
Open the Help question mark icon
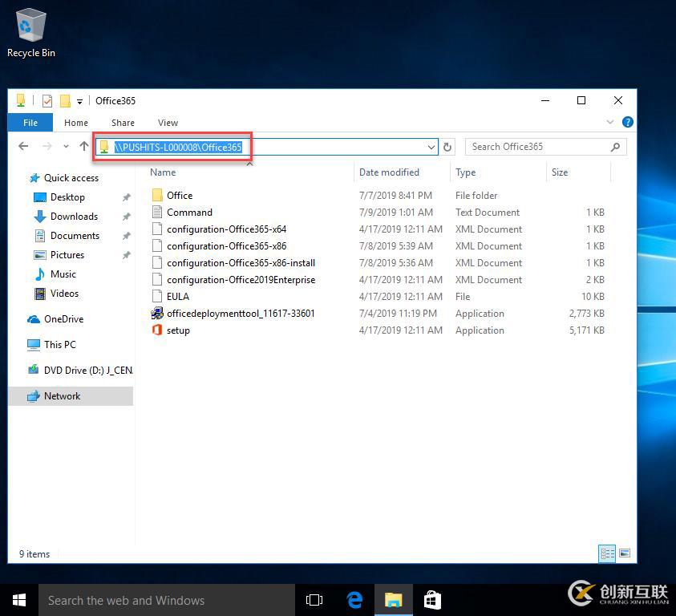627,122
